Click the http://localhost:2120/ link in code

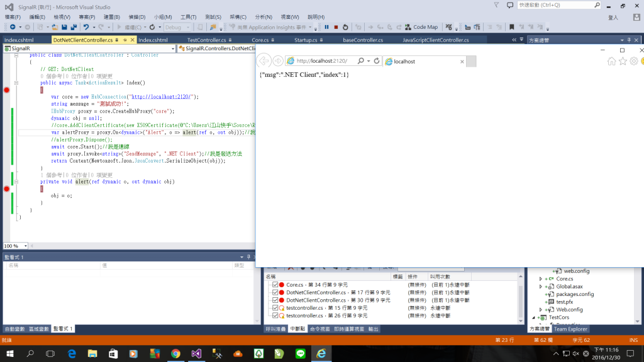click(x=160, y=97)
